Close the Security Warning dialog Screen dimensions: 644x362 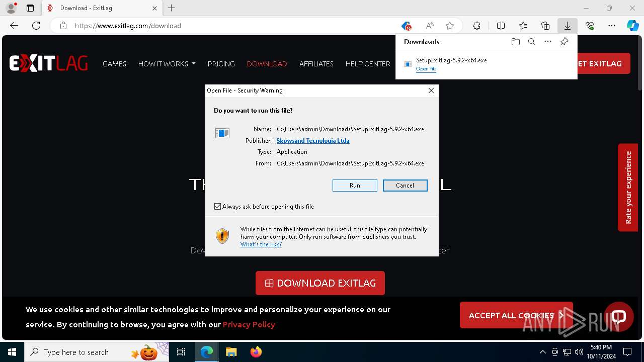point(431,90)
